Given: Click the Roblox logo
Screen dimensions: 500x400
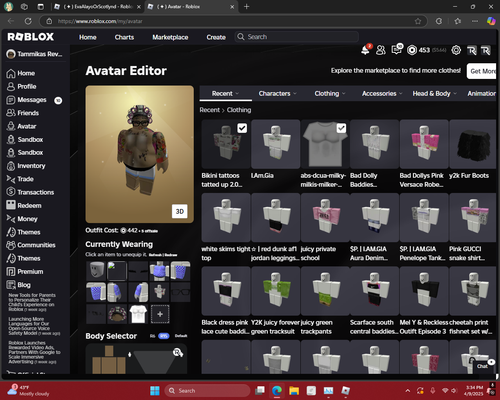Looking at the screenshot, I should (31, 37).
